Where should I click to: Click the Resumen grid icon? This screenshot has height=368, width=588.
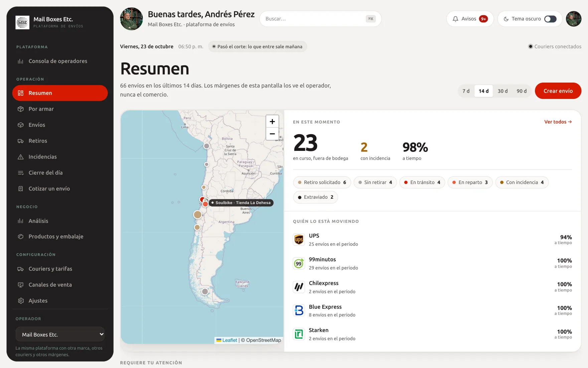(x=21, y=93)
